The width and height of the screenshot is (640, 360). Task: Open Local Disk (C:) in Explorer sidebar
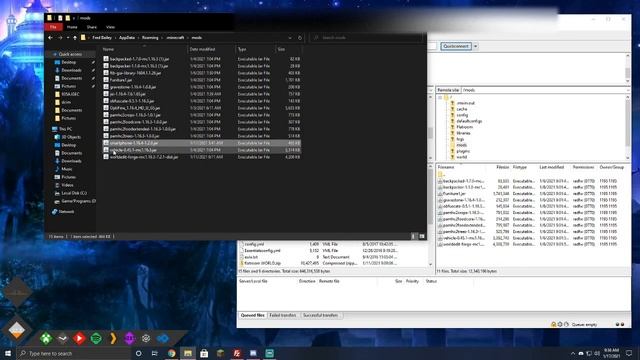pos(74,193)
